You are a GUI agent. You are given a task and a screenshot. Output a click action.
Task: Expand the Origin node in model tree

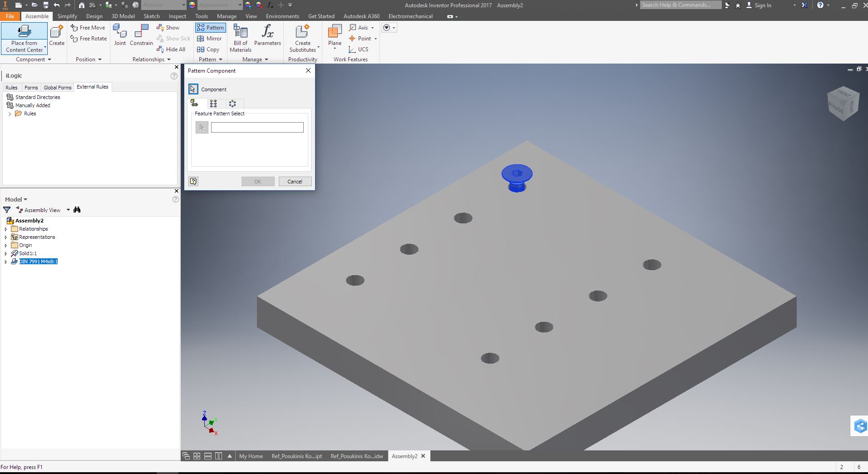(5, 245)
